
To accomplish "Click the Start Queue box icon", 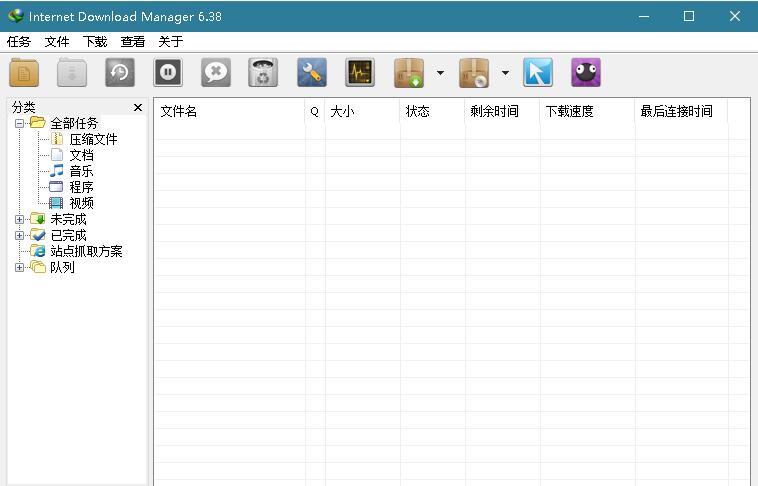I will [x=409, y=73].
